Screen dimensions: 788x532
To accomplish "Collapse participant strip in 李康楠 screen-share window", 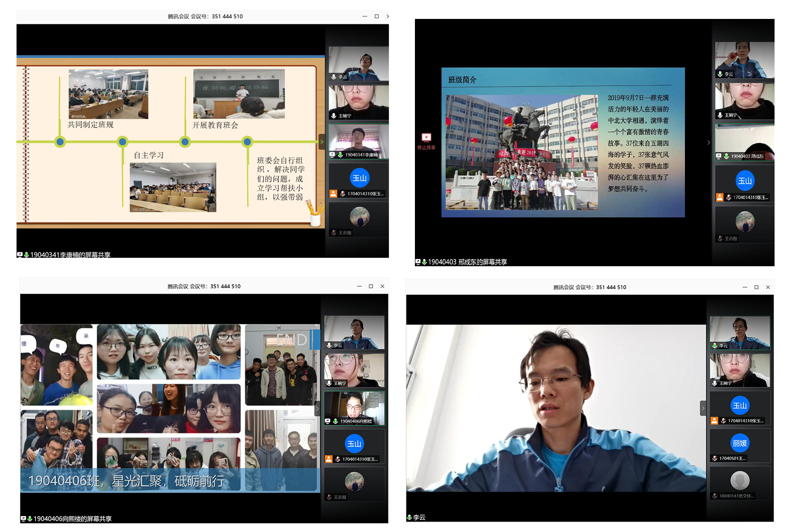I will click(322, 142).
